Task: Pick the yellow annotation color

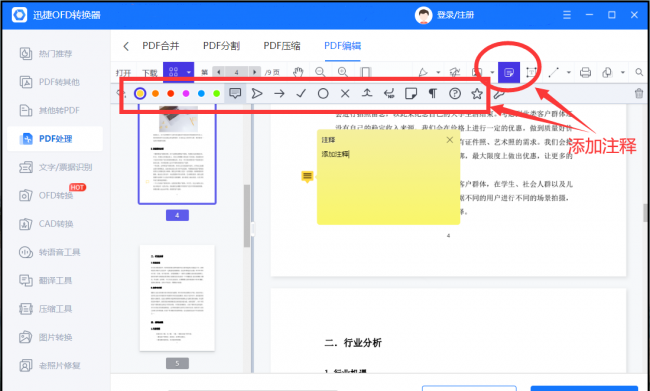Action: point(140,94)
